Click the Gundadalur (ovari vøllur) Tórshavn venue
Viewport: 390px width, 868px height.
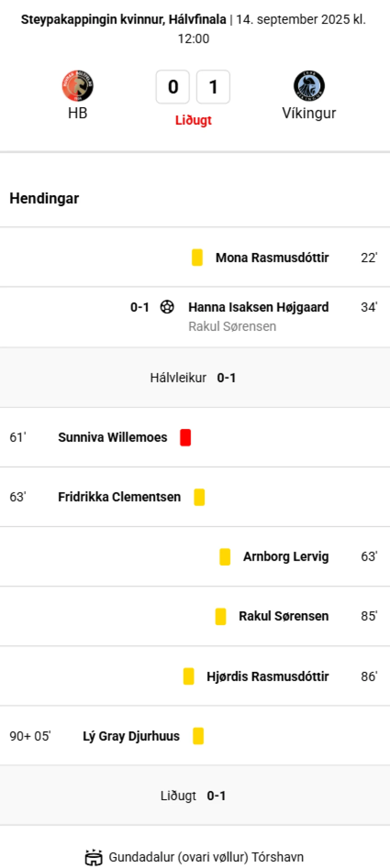coord(206,857)
